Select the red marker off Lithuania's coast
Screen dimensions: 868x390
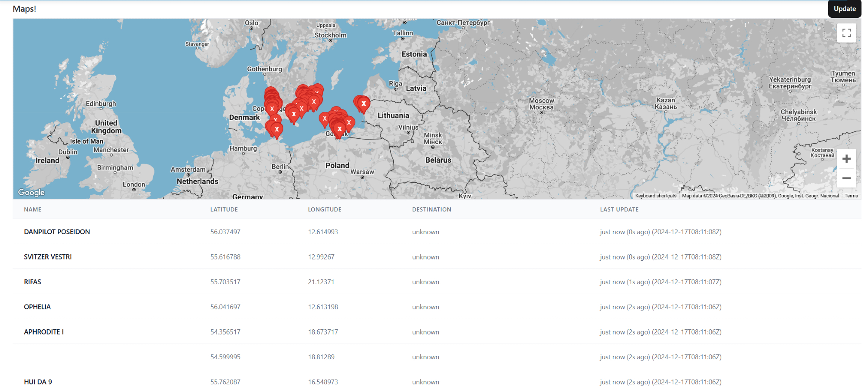[x=364, y=103]
